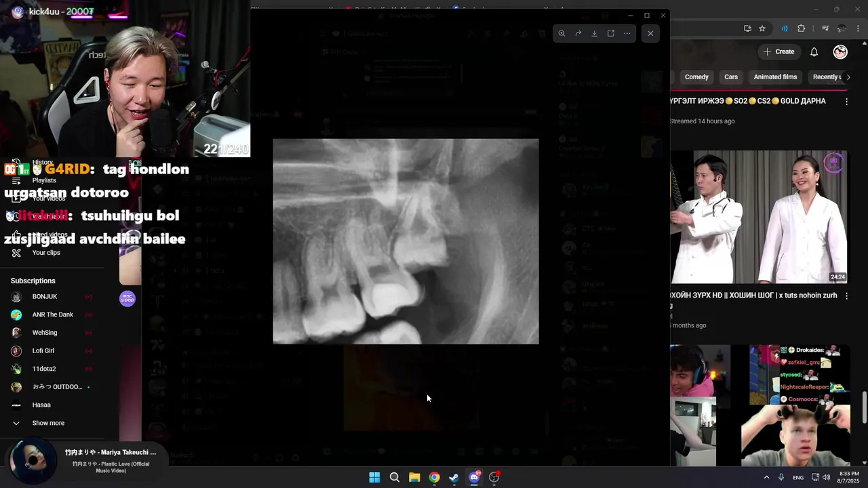Open options for the GOLD ДАРНА stream video
The width and height of the screenshot is (868, 488).
click(x=846, y=102)
